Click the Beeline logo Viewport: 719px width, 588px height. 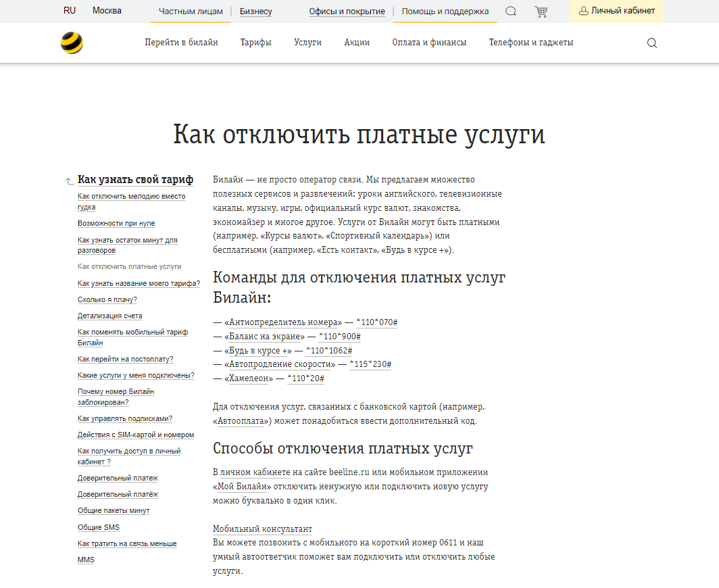(x=72, y=42)
